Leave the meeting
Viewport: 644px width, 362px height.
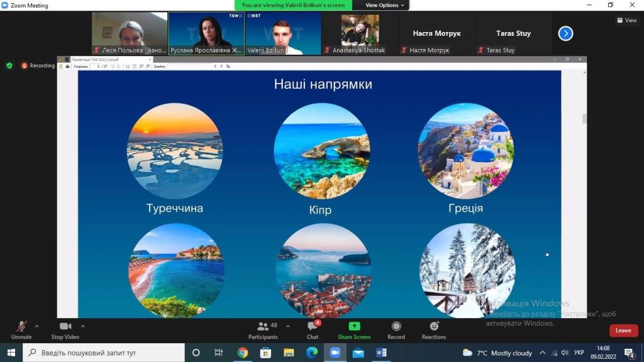(623, 331)
